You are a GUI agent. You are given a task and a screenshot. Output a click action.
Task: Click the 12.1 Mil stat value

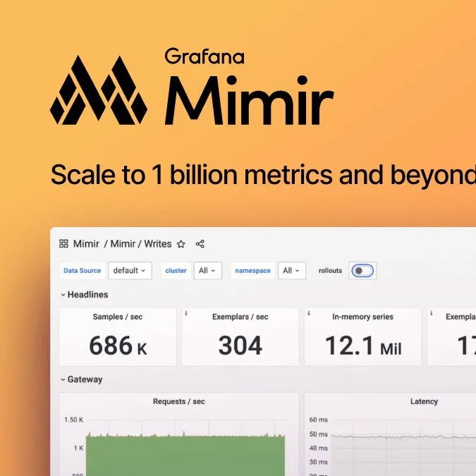tap(363, 346)
